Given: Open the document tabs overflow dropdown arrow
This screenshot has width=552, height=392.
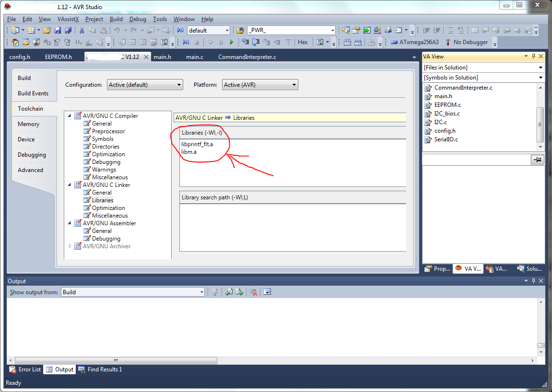Looking at the screenshot, I should 414,58.
